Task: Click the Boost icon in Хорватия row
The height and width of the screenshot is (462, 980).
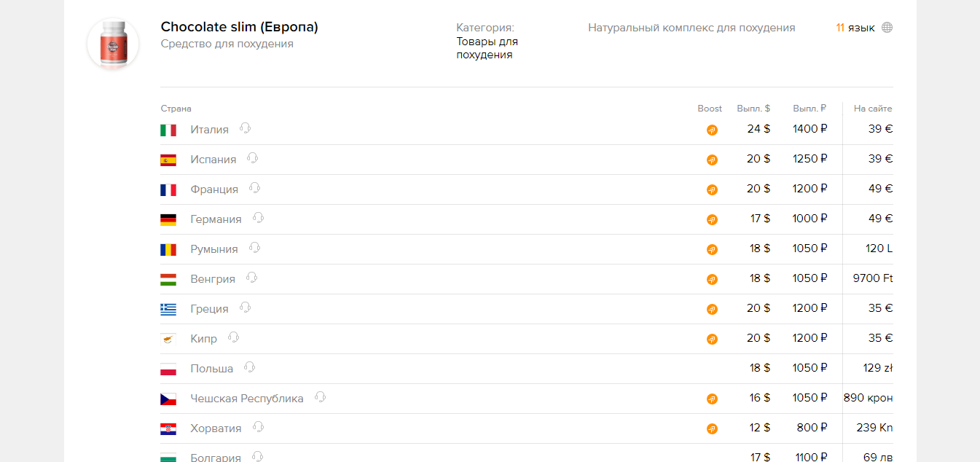Action: pyautogui.click(x=712, y=428)
